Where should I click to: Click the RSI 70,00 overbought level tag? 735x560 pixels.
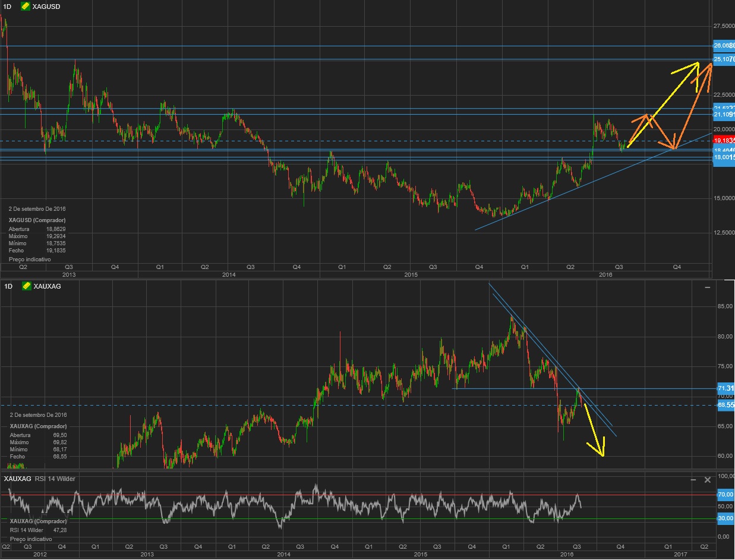(x=725, y=494)
